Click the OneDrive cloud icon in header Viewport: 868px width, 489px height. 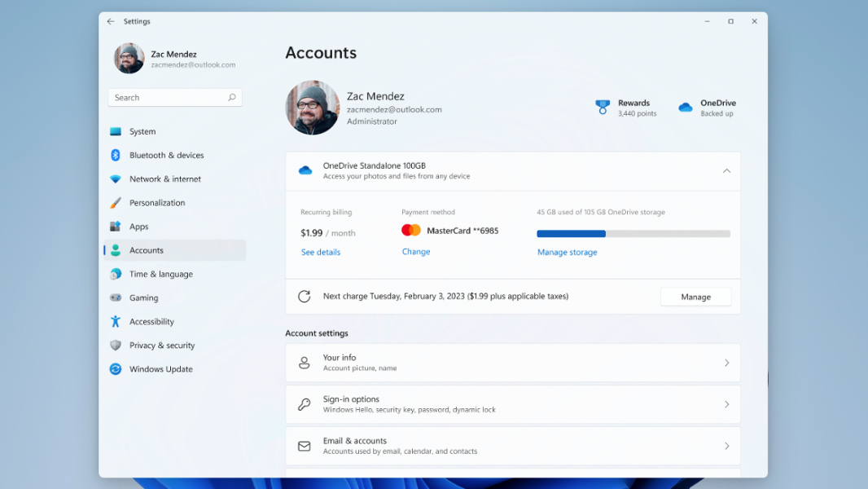[686, 108]
